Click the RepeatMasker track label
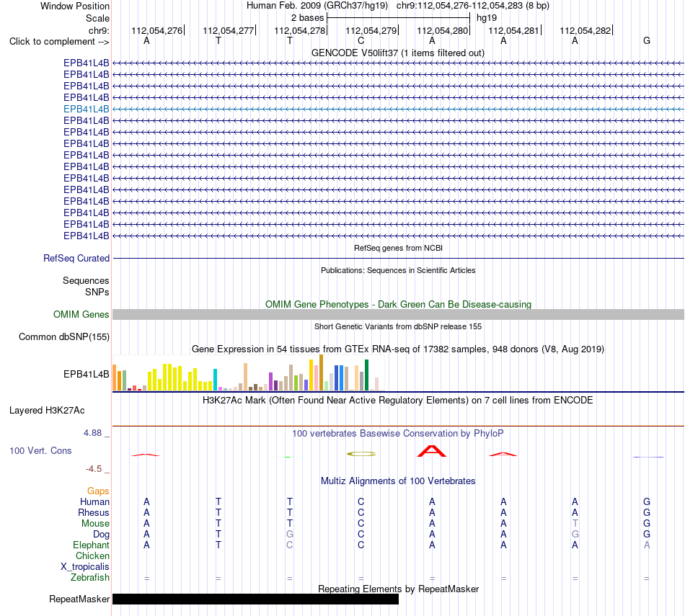 [x=79, y=599]
